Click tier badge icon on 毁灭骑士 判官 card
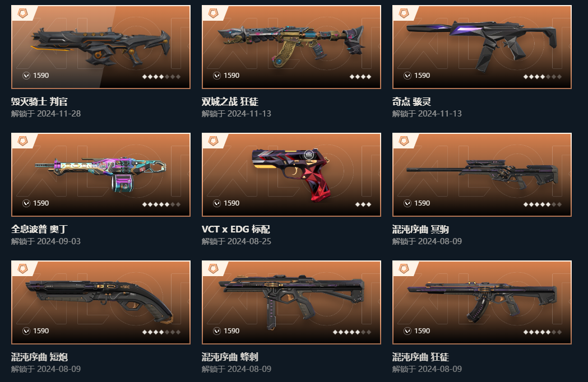Image resolution: width=588 pixels, height=382 pixels. click(x=22, y=14)
